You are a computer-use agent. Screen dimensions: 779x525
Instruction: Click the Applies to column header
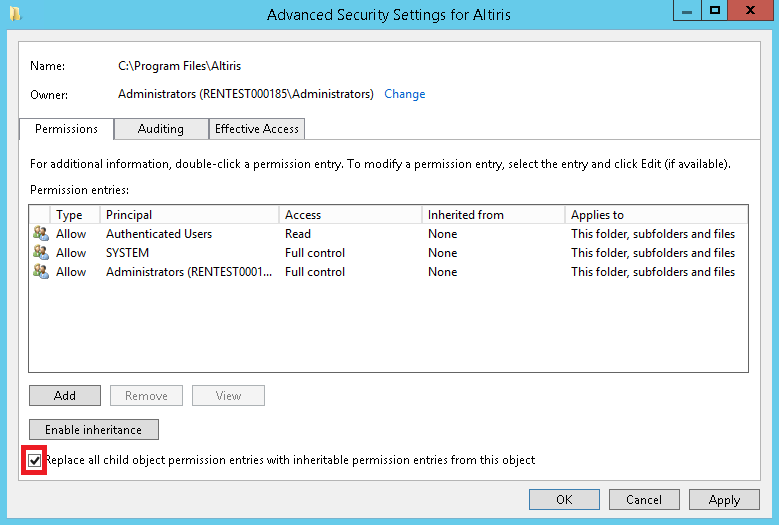pos(656,215)
